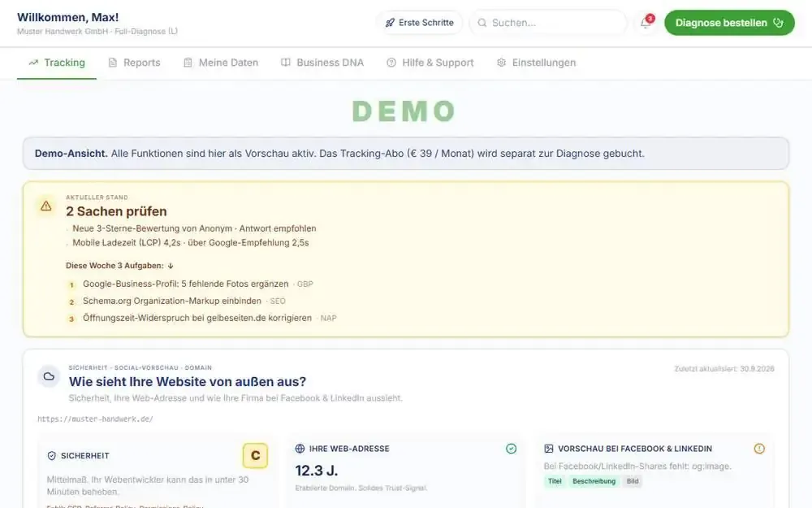Click the 2 Sachen prüfen heading

tap(116, 211)
